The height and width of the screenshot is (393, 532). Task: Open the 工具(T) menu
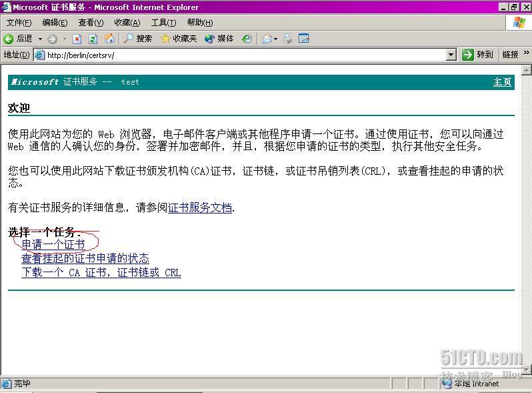click(x=163, y=23)
